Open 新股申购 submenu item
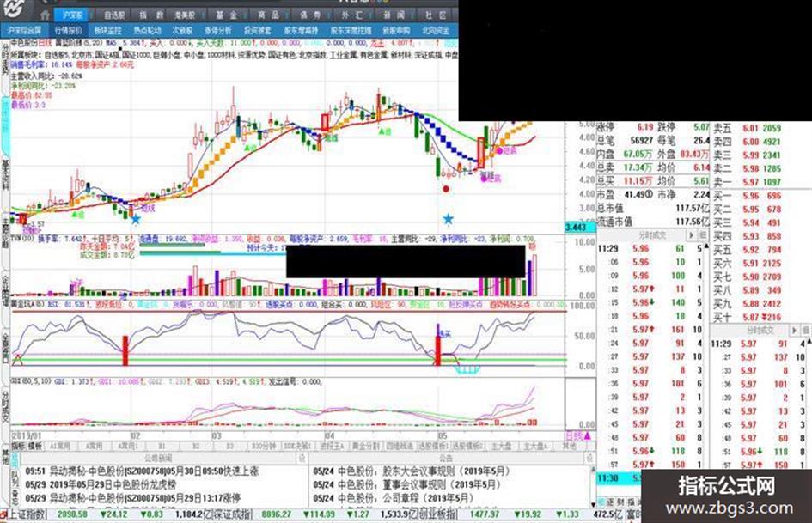The height and width of the screenshot is (523, 812). [396, 31]
